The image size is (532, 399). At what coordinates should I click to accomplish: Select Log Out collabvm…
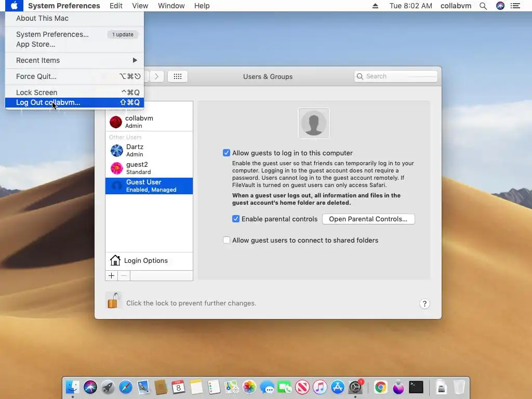(74, 102)
